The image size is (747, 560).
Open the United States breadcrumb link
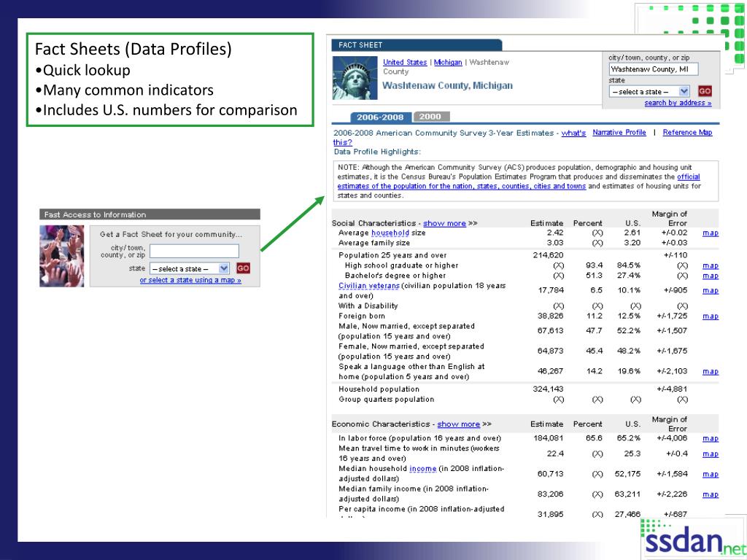click(405, 63)
